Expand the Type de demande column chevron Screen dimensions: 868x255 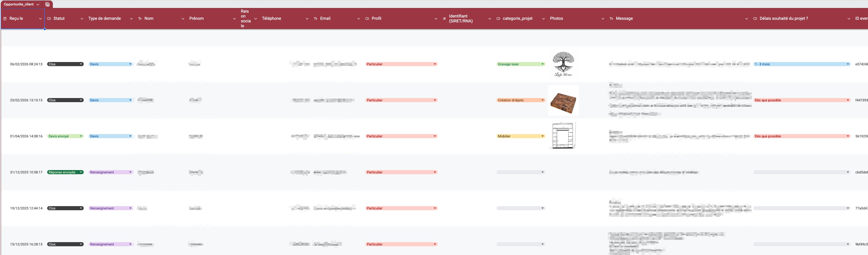pos(131,19)
